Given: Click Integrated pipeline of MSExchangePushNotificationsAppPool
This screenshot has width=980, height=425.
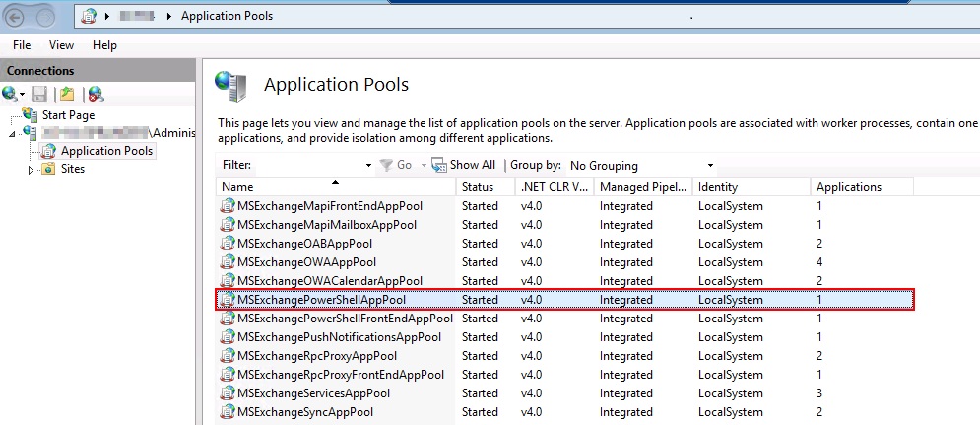Looking at the screenshot, I should tap(626, 337).
